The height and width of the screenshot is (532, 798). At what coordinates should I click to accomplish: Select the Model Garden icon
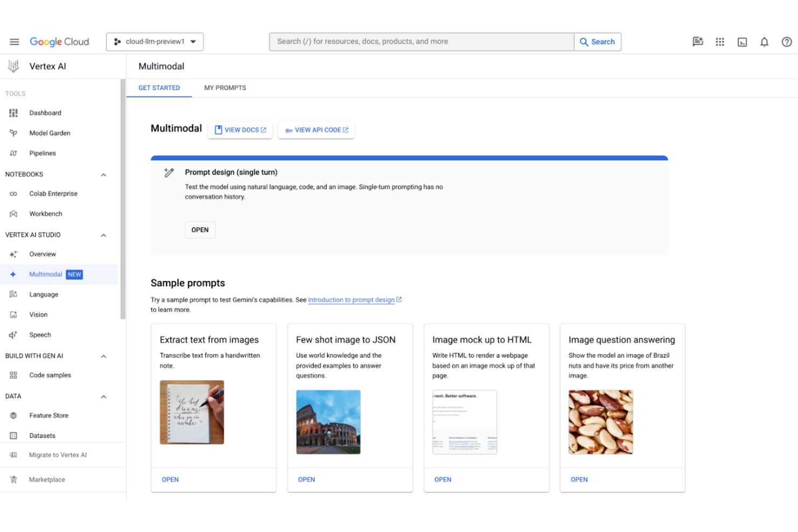pyautogui.click(x=13, y=133)
